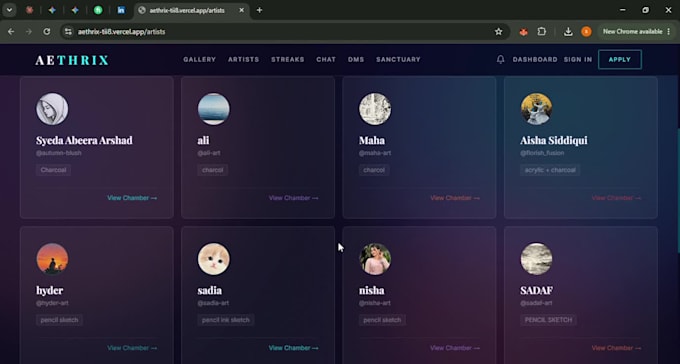Image resolution: width=680 pixels, height=364 pixels.
Task: Click the 'pencil ink sketch' tag
Action: pos(226,320)
